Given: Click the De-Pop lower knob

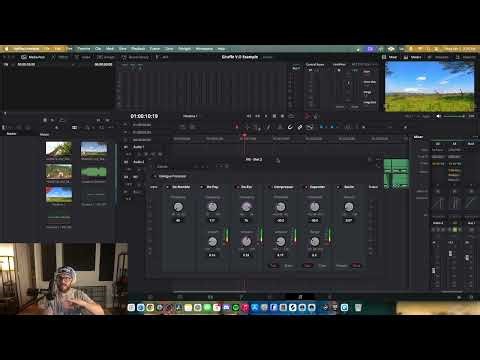Looking at the screenshot, I should (x=212, y=241).
